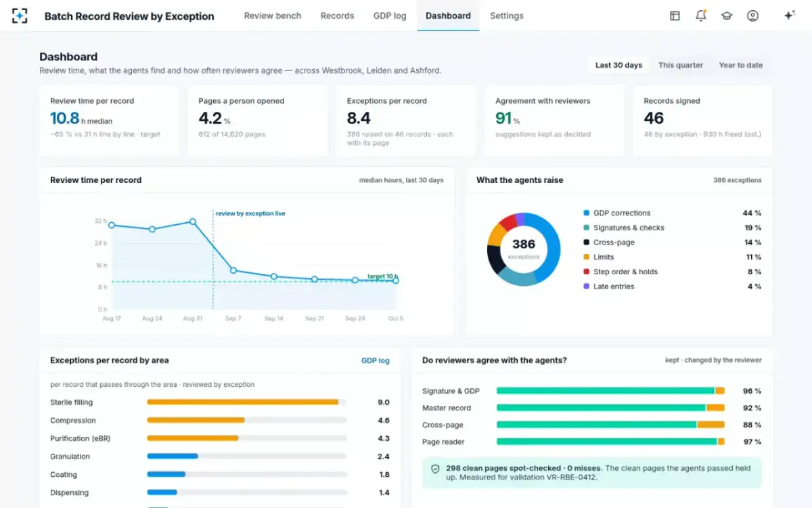
Task: Click the 88 % value for Cross-page
Action: (x=752, y=425)
